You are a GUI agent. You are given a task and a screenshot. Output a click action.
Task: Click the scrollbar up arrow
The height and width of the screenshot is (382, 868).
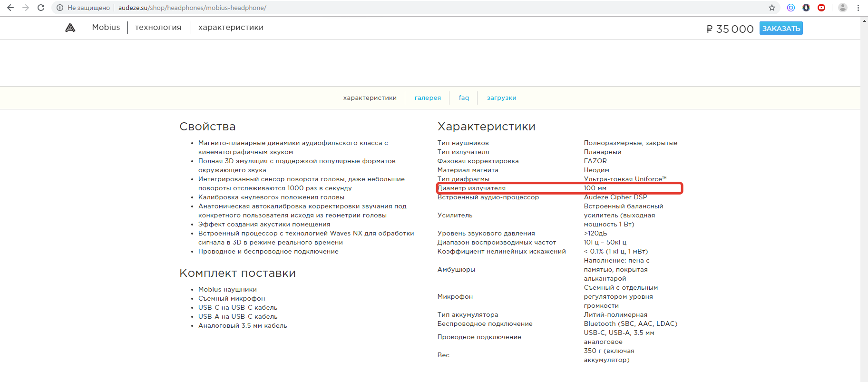pyautogui.click(x=864, y=21)
